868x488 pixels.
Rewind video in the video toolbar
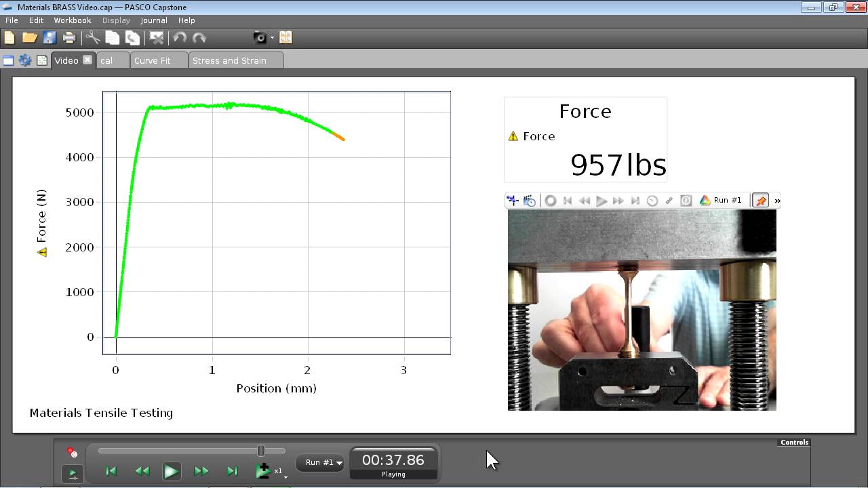(x=585, y=201)
